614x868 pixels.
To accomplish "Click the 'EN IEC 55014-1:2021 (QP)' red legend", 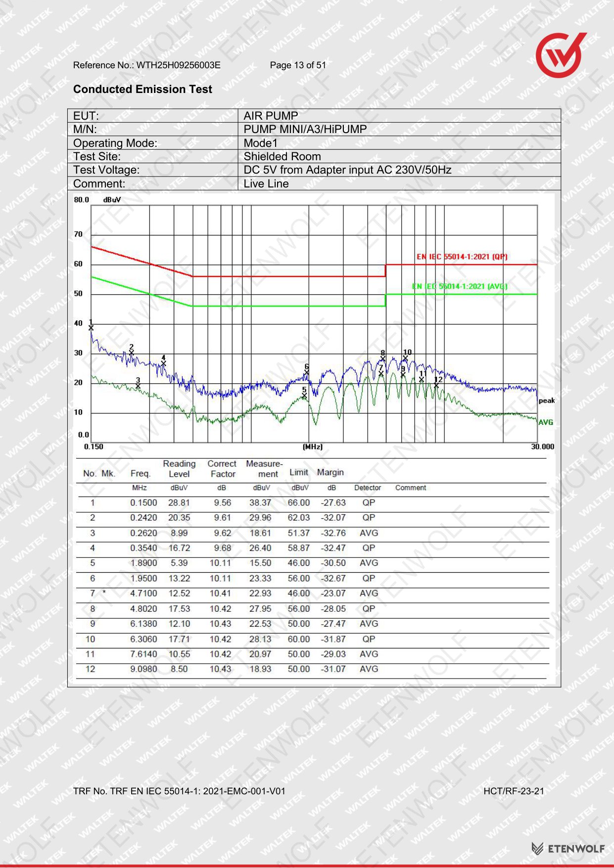I will click(462, 257).
